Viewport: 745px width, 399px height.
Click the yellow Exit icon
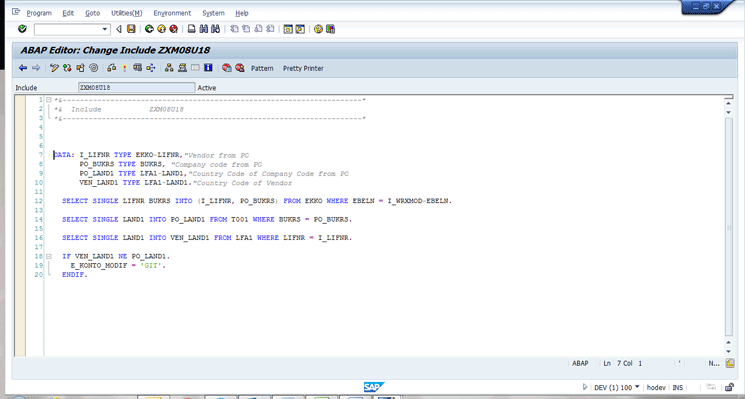click(x=162, y=29)
